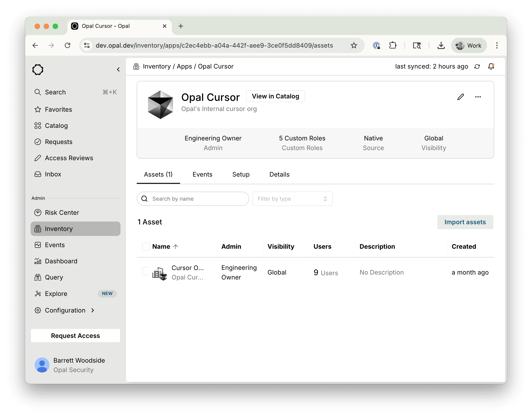
Task: Switch to the Events tab
Action: pos(202,174)
